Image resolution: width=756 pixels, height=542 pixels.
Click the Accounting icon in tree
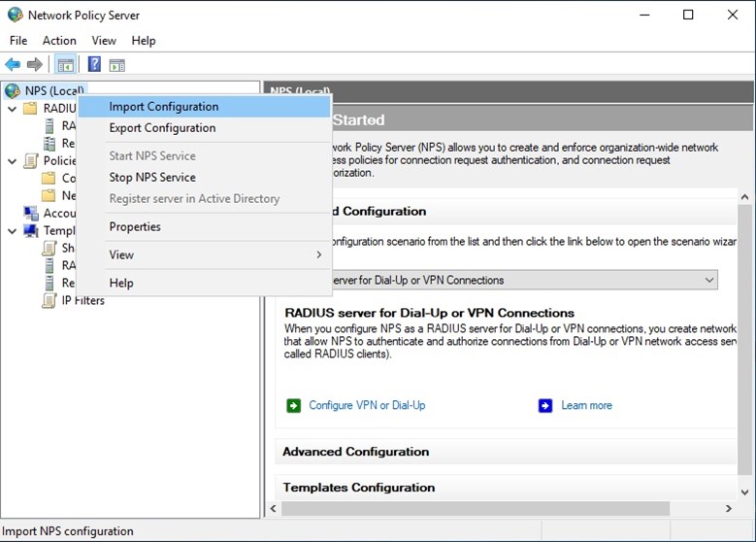pyautogui.click(x=31, y=213)
